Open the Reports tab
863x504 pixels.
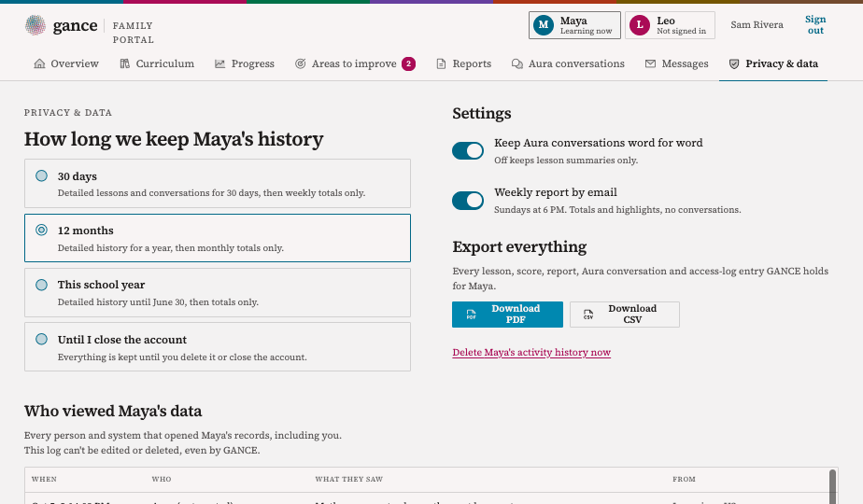(464, 63)
